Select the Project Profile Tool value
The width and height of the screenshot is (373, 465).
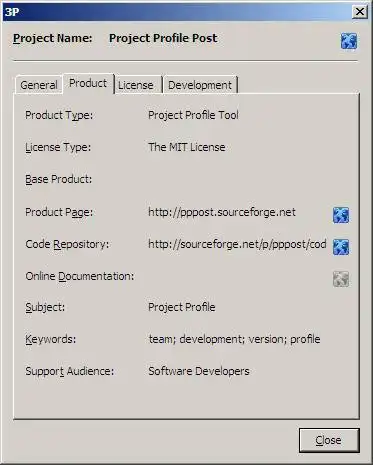[193, 115]
